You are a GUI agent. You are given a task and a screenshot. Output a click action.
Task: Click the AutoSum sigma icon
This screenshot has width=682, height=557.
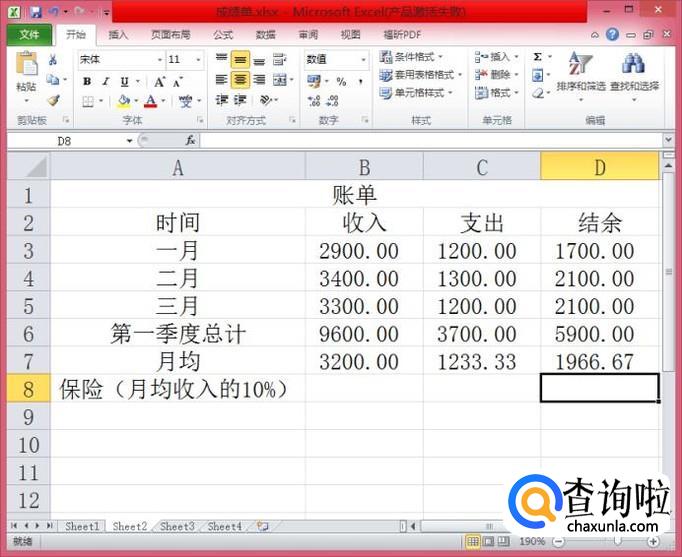coord(538,57)
